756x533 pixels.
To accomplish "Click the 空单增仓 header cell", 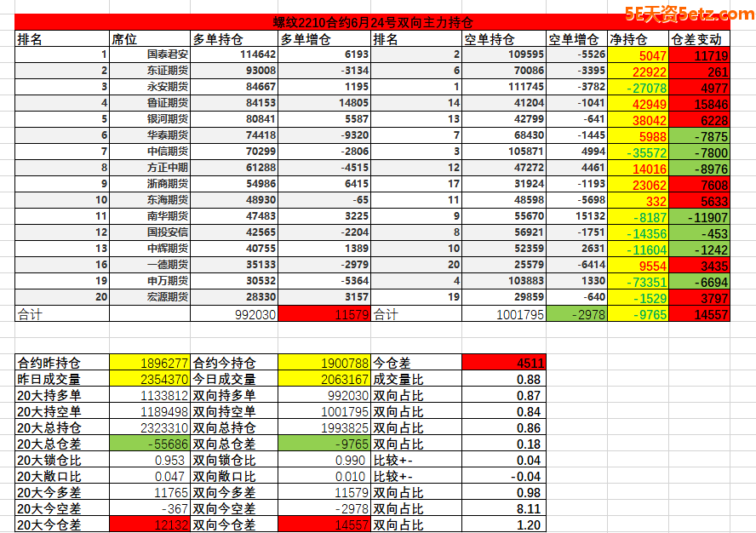I will click(576, 38).
